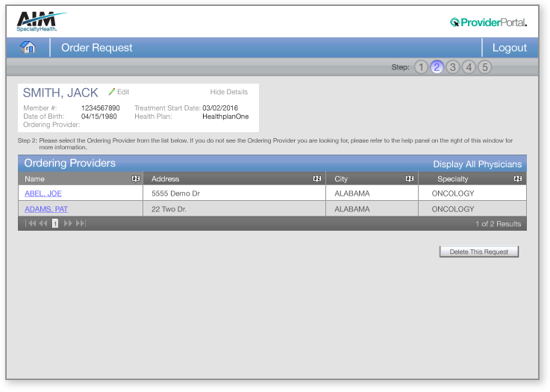Sort by City column icon
550x392 pixels.
click(x=410, y=178)
